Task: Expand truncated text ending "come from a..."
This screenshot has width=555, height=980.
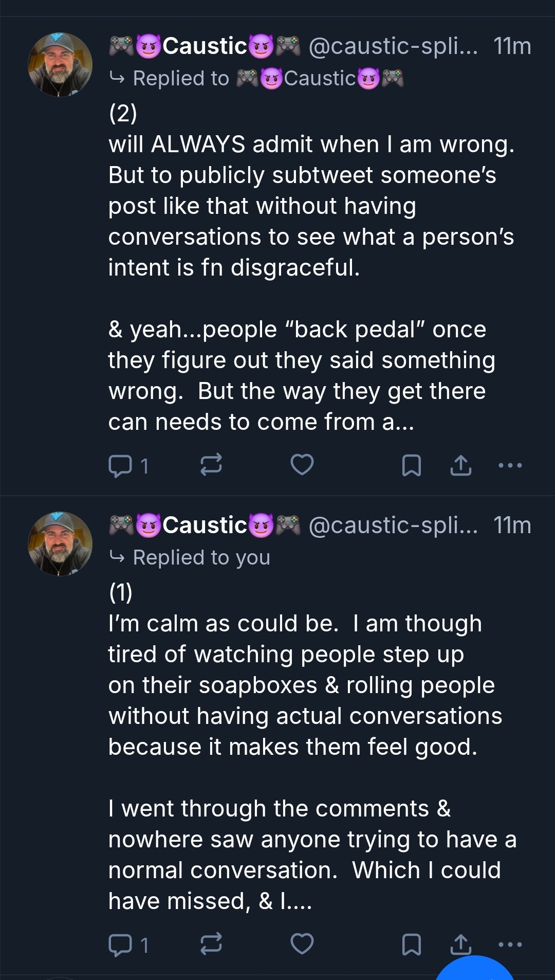Action: [261, 422]
